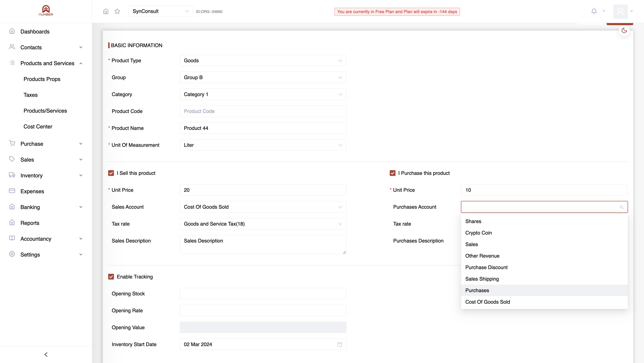Open the SynConsult organization selector

coord(160,11)
